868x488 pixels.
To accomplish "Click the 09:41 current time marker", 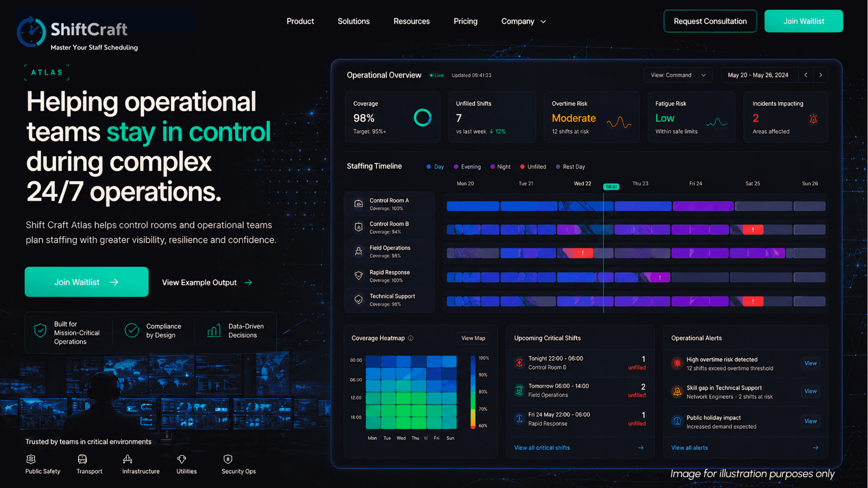I will pos(611,187).
